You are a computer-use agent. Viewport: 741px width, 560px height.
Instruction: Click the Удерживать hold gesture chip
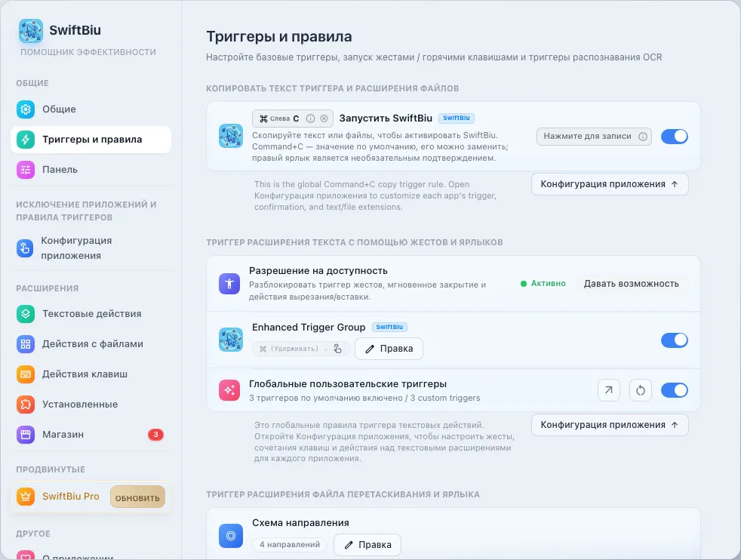click(300, 349)
